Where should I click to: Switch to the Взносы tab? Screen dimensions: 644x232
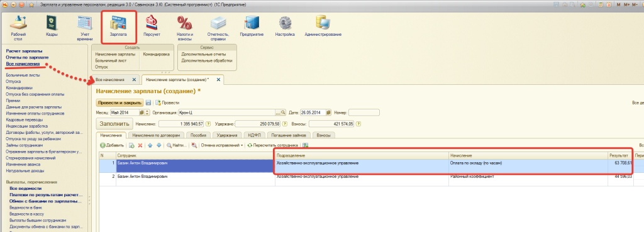click(325, 135)
